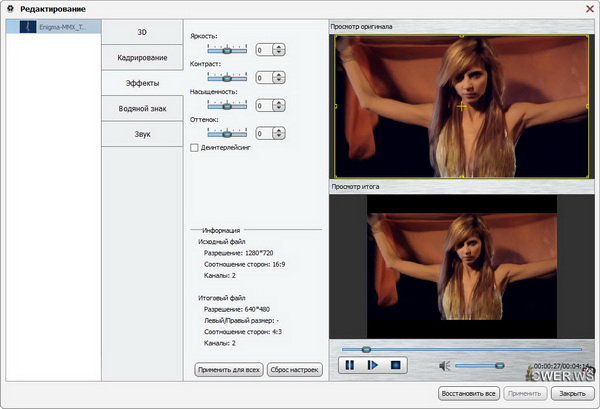600x409 pixels.
Task: Mute audio with the speaker icon
Action: (445, 366)
